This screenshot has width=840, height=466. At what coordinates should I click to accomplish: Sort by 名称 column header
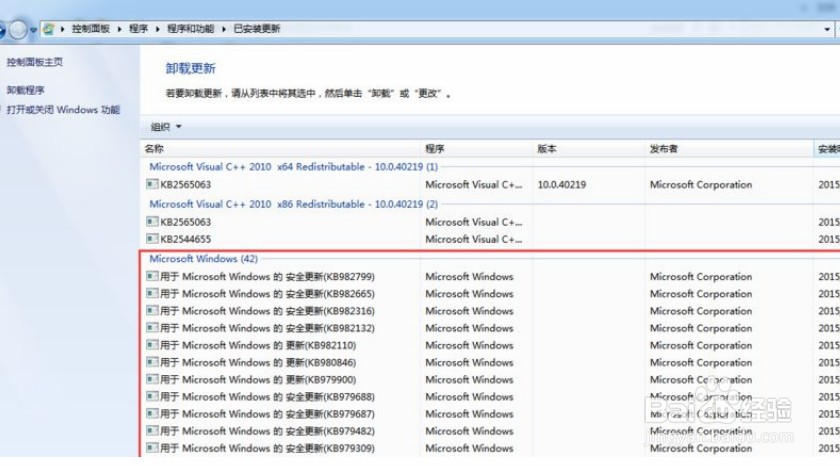coord(281,149)
